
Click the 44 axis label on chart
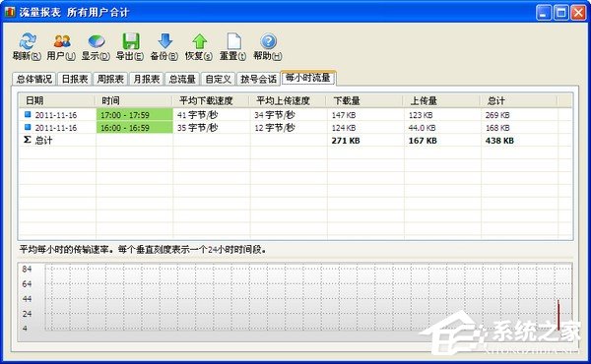click(x=27, y=298)
